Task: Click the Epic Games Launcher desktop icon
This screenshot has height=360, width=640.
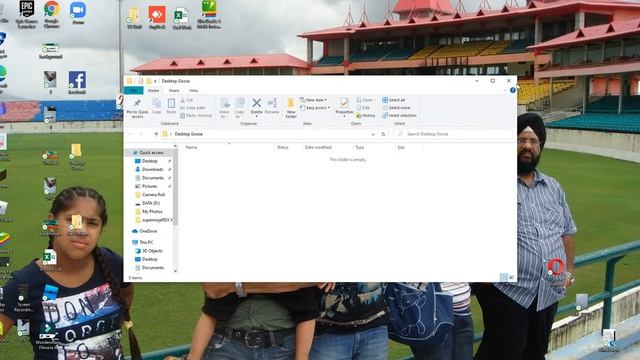Action: click(x=27, y=15)
